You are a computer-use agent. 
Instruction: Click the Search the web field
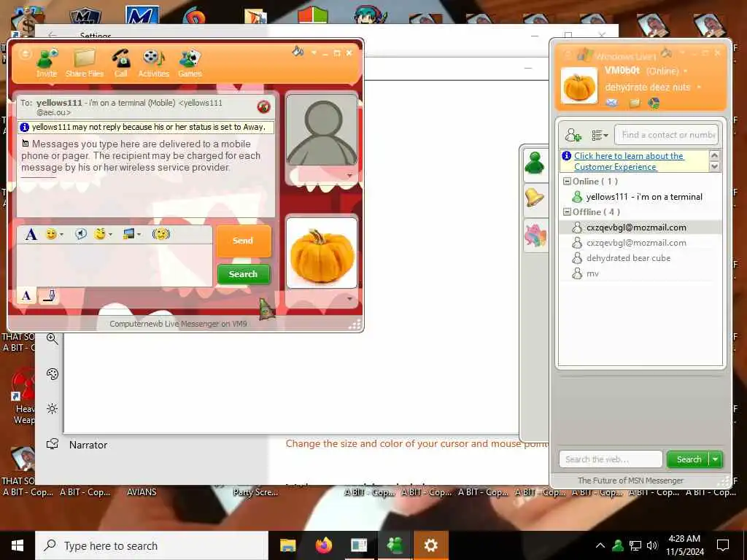pos(611,459)
